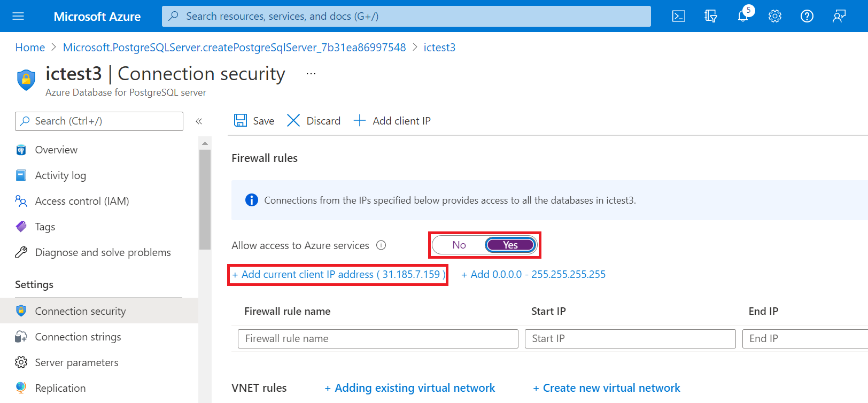Open Directories and subscriptions filter icon
The image size is (868, 403).
710,16
